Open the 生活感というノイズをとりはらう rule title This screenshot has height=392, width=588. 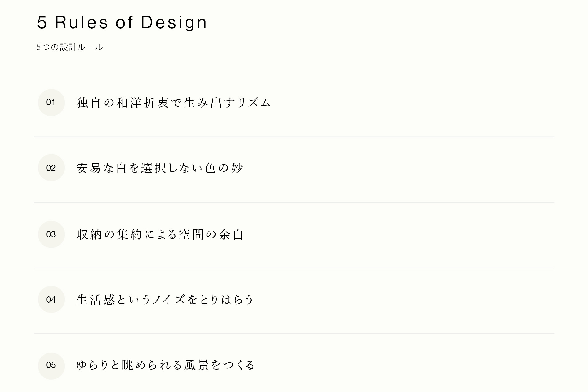click(x=165, y=300)
